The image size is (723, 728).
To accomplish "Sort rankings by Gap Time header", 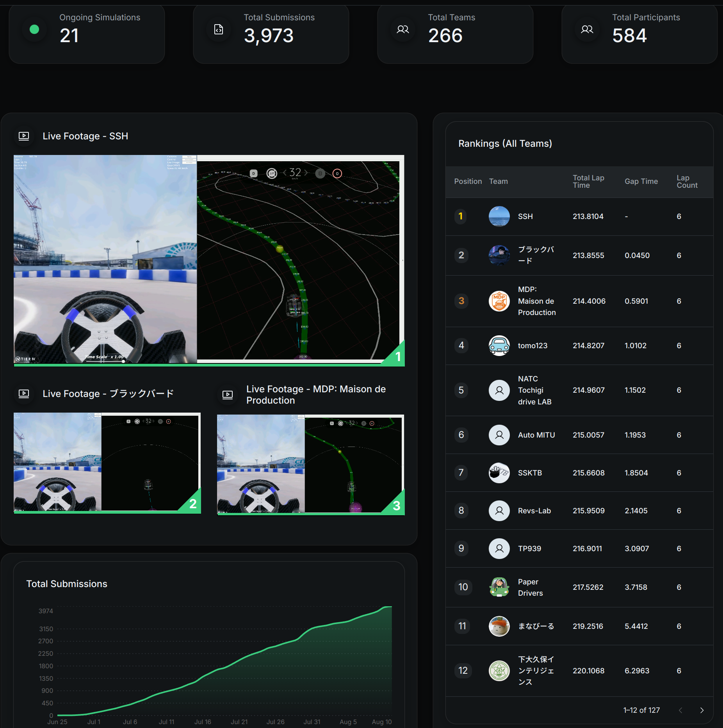I will [641, 182].
